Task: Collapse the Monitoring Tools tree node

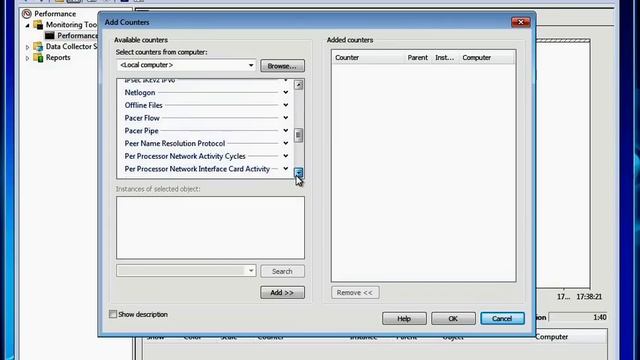Action: [27, 25]
